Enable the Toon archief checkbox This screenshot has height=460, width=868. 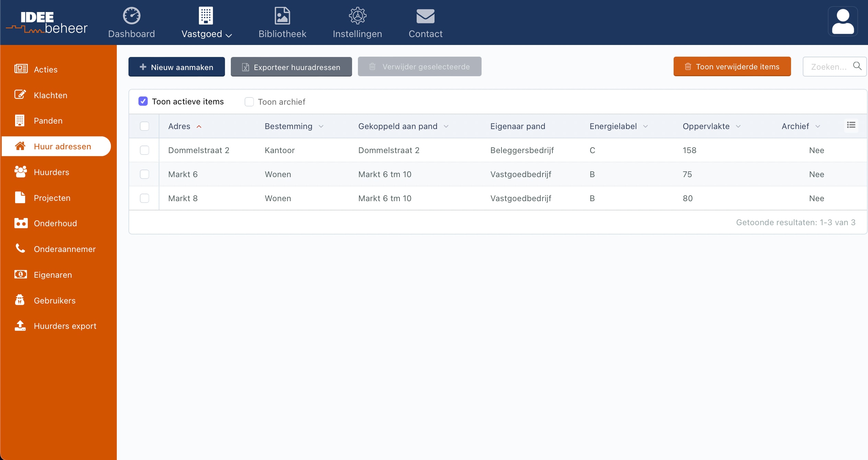249,102
